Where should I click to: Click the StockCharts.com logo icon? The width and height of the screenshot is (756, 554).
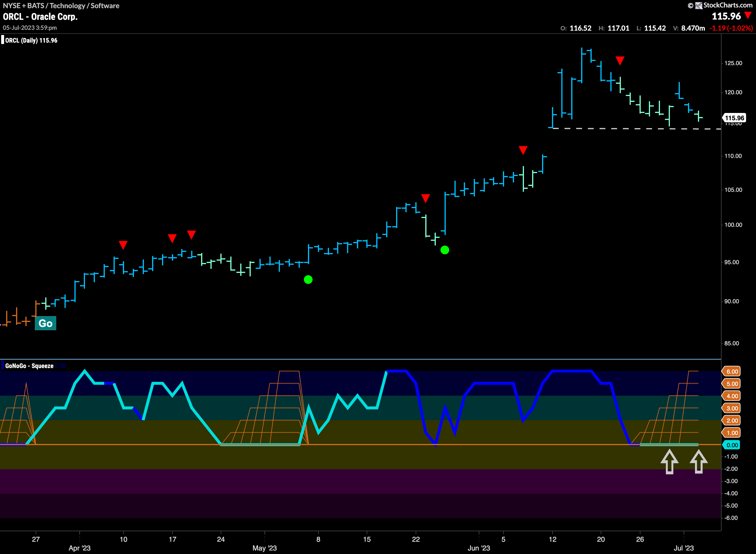699,5
